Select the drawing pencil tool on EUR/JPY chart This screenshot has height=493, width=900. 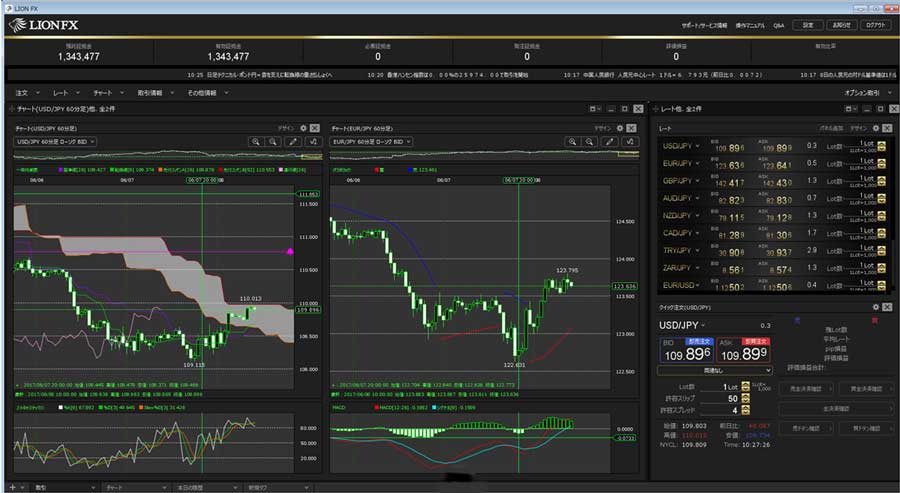tap(610, 142)
